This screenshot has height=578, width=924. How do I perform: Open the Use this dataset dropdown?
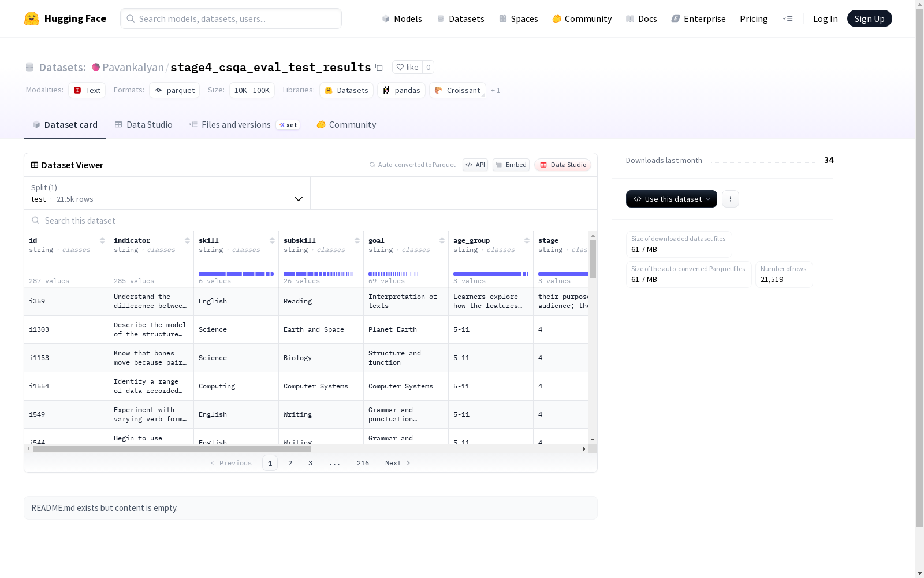672,199
